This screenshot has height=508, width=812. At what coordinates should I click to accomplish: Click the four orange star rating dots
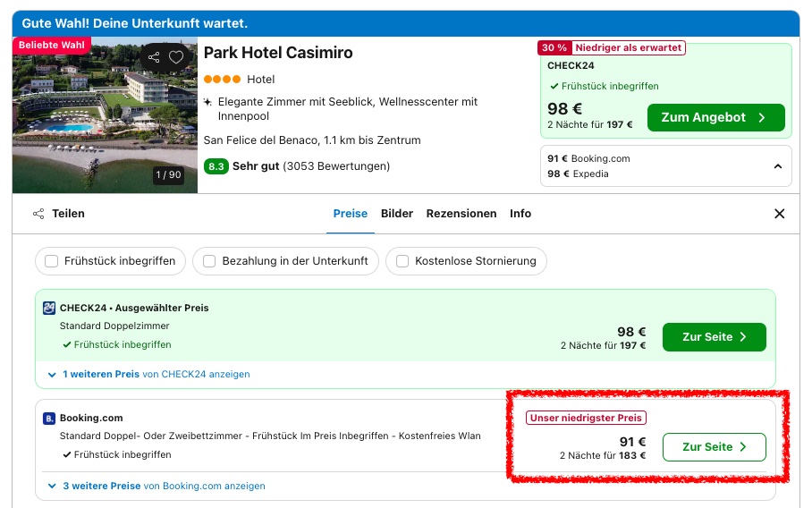point(222,80)
